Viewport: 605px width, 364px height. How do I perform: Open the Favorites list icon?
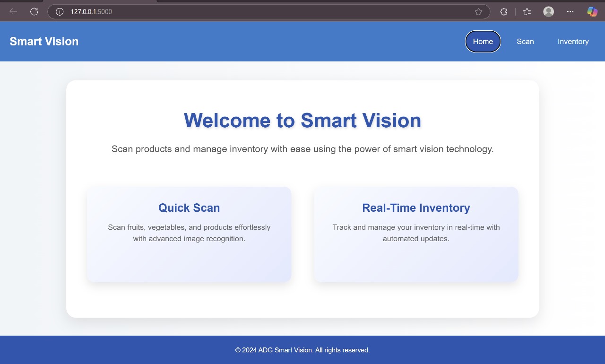(527, 12)
